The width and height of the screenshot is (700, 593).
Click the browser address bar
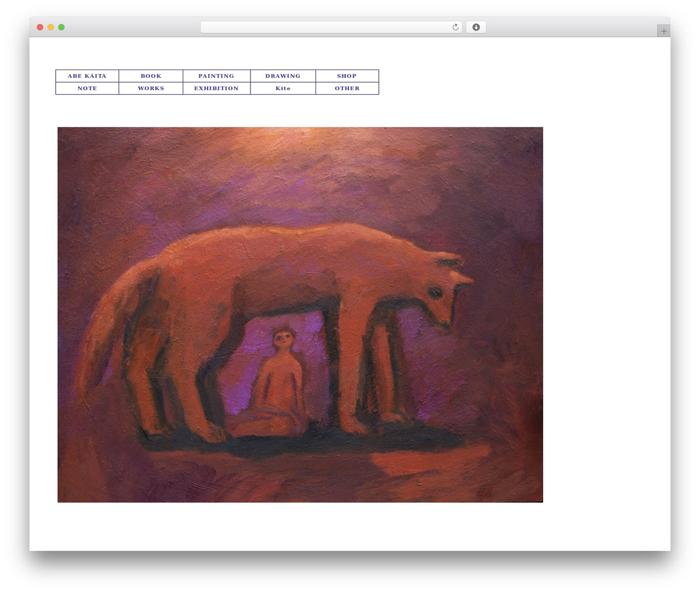tap(331, 27)
